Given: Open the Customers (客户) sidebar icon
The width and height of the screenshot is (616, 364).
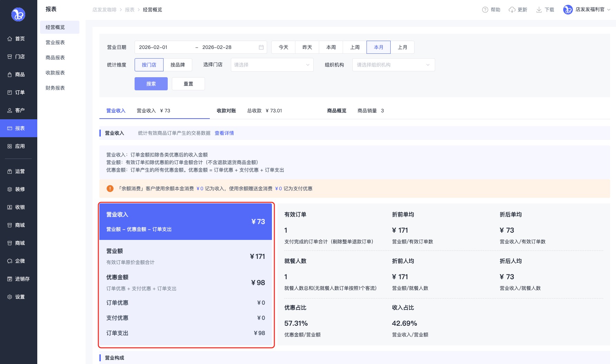Looking at the screenshot, I should pos(10,110).
